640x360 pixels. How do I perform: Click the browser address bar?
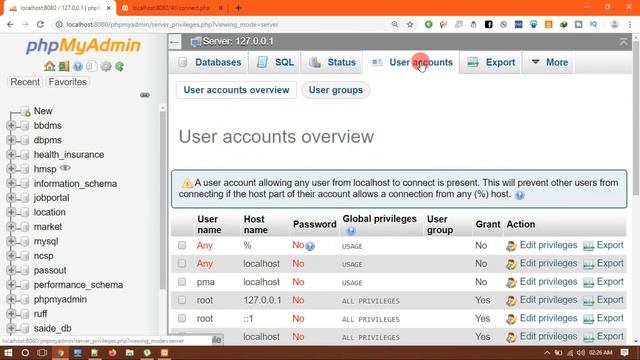pyautogui.click(x=224, y=24)
